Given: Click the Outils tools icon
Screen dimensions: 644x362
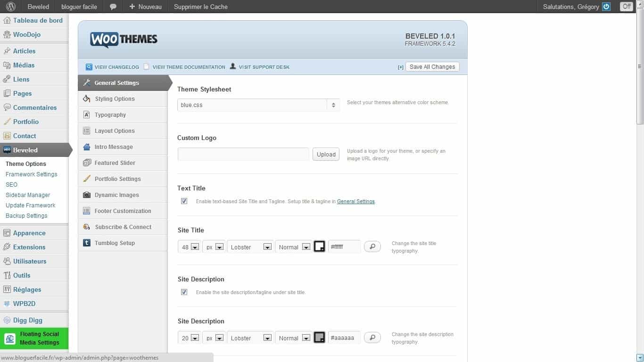Looking at the screenshot, I should [x=7, y=275].
